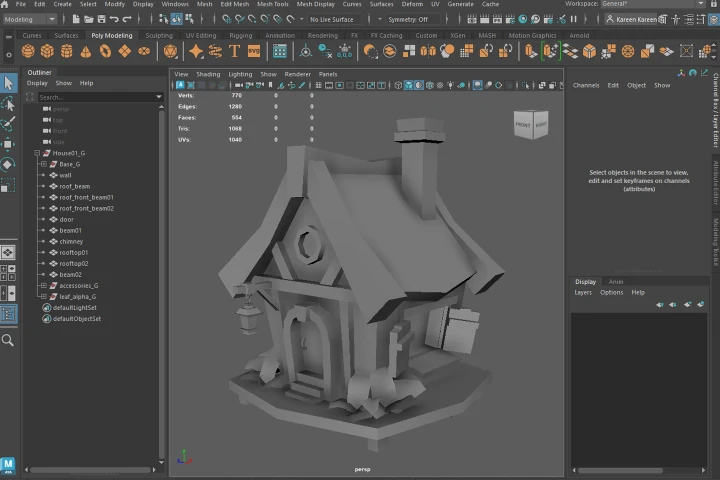Open the Modeling menu set dropdown
The height and width of the screenshot is (480, 720).
29,19
